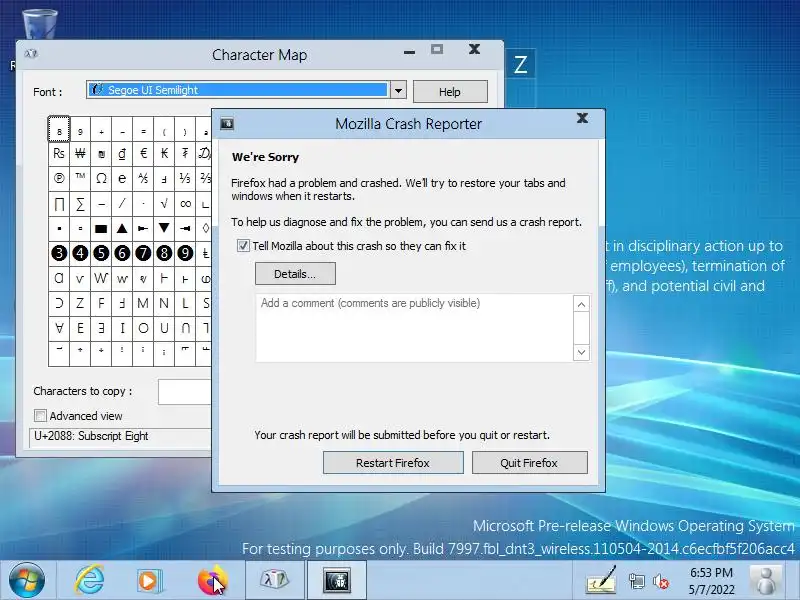Screen dimensions: 800x600
Task: Select the sound recording copyright ℗ cell
Action: (x=59, y=179)
